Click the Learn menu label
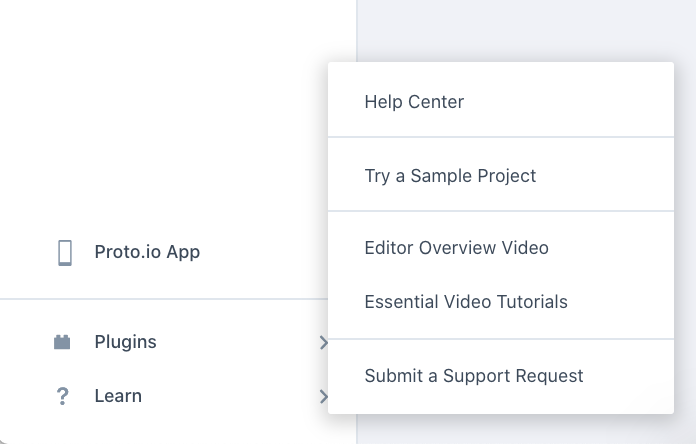 pos(118,396)
